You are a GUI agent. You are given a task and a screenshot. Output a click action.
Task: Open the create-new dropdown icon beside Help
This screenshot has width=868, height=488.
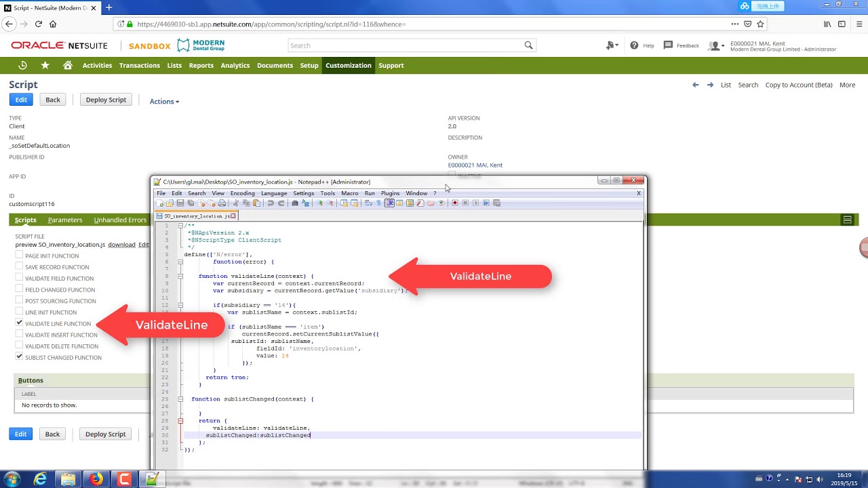pos(612,45)
